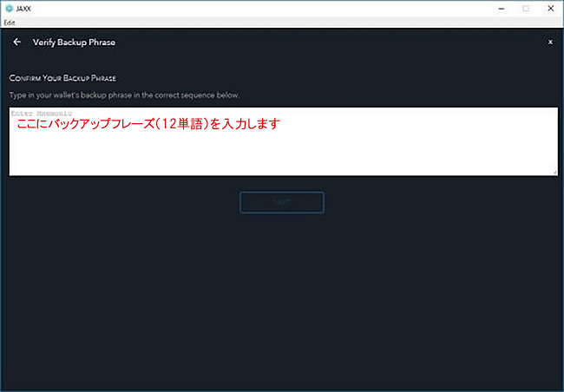Close the JAXX application window

click(550, 8)
